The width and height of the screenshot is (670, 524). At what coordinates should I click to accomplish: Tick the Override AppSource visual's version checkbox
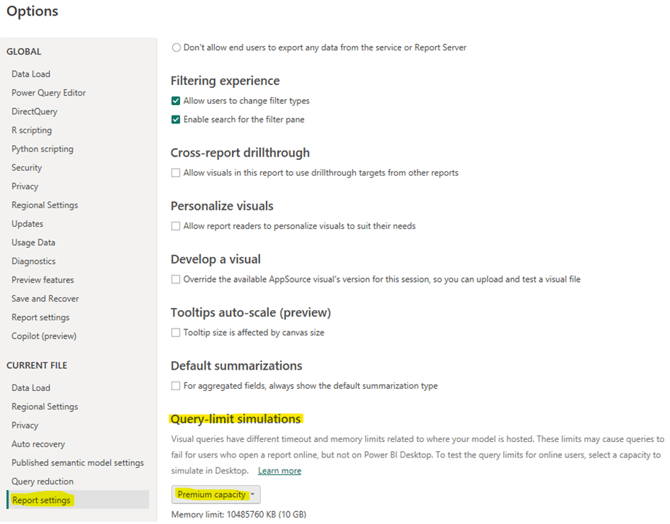pos(177,279)
